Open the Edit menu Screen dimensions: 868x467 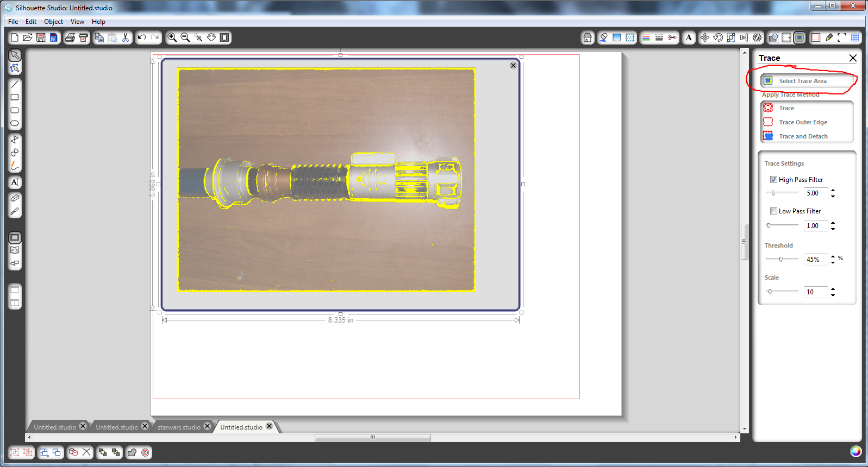coord(31,22)
